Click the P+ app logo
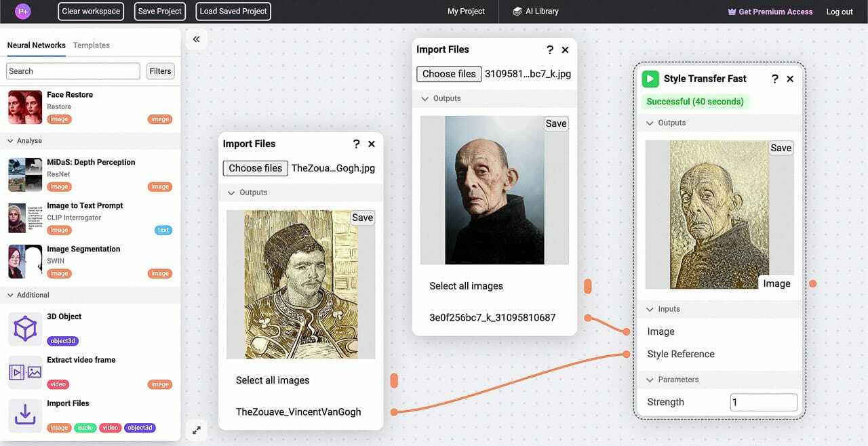The height and width of the screenshot is (446, 868). [23, 12]
